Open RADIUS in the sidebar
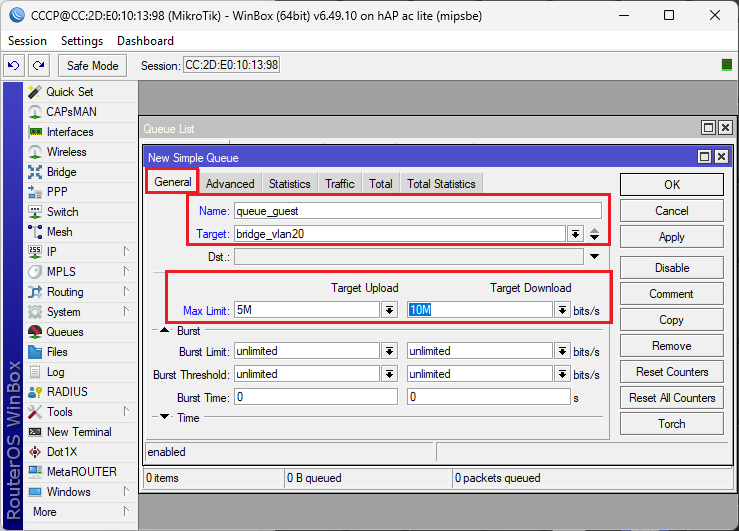Viewport: 739px width, 531px height. 81,392
